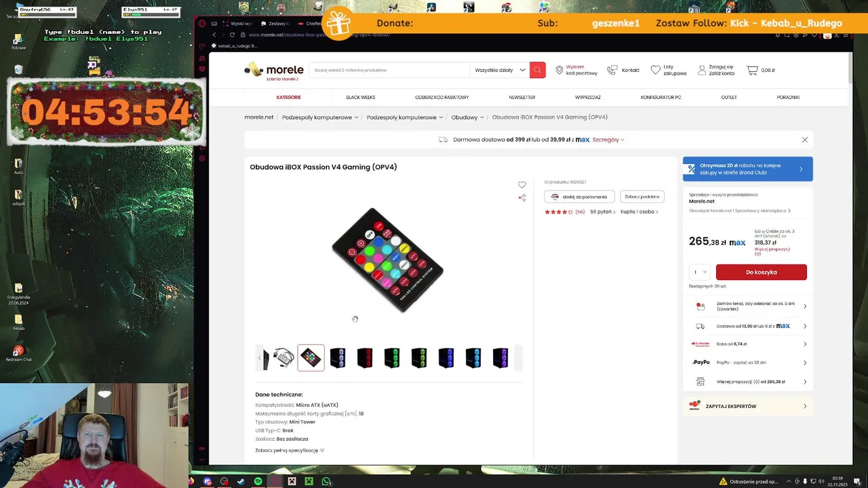The image size is (868, 488).
Task: Click the search field for products
Action: click(389, 70)
